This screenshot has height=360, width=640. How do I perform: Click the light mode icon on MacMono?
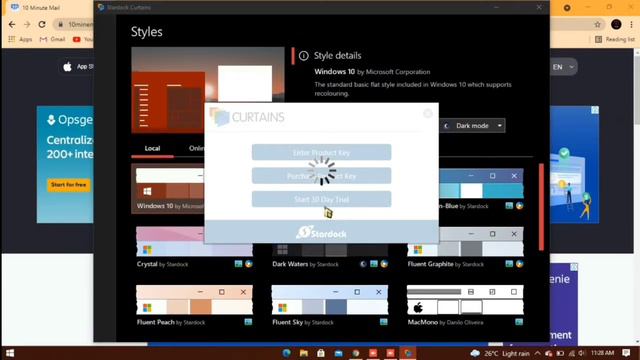[519, 322]
